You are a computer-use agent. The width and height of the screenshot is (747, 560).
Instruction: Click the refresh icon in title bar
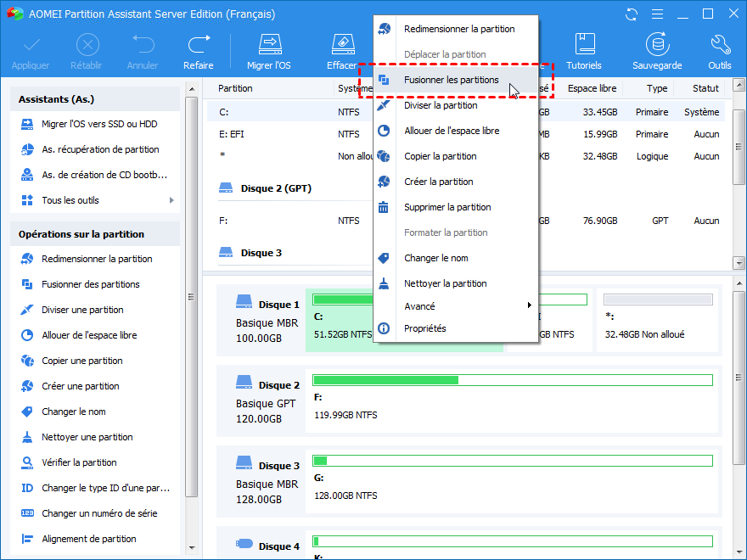tap(632, 14)
